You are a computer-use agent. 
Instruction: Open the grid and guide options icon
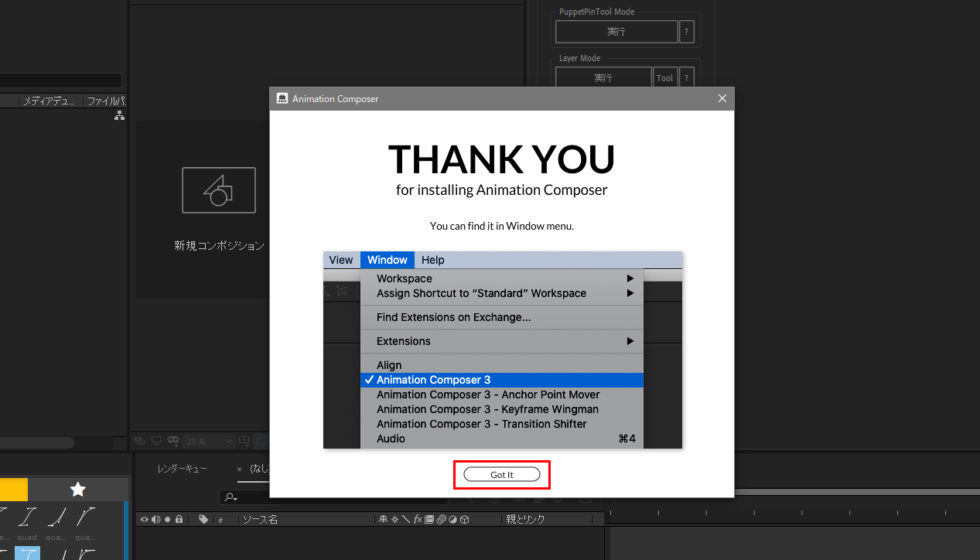pos(244,441)
